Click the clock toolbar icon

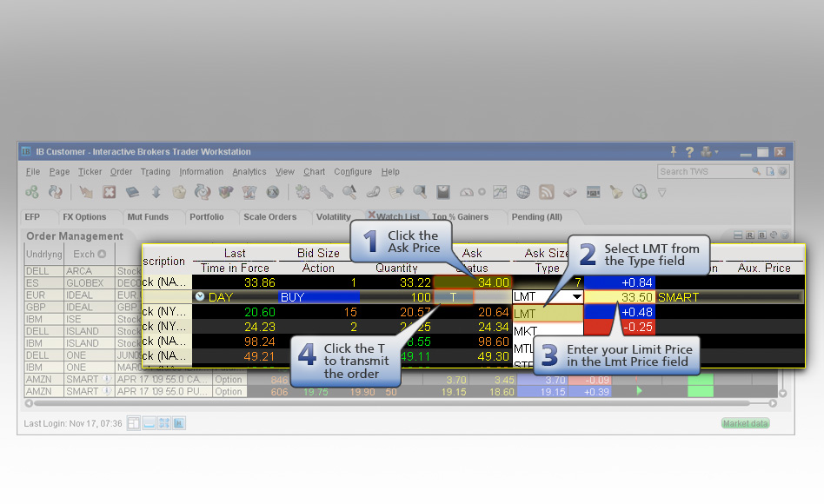click(x=640, y=192)
